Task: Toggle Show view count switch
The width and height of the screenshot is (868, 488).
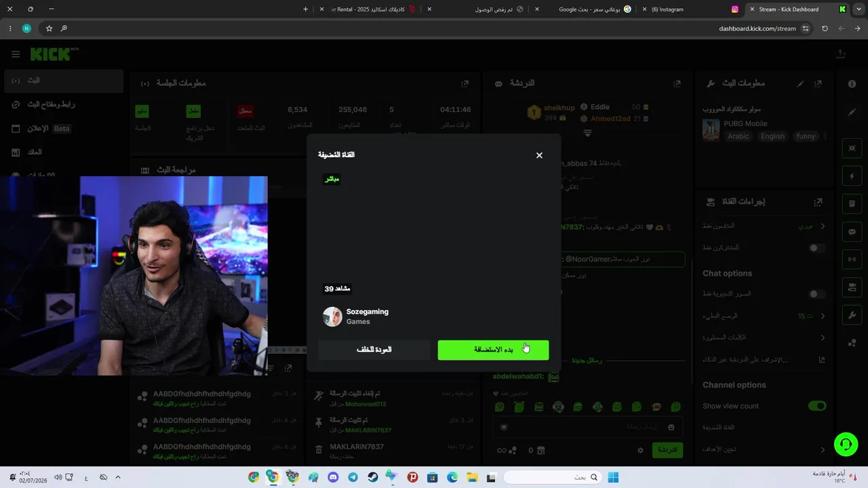Action: pyautogui.click(x=817, y=406)
